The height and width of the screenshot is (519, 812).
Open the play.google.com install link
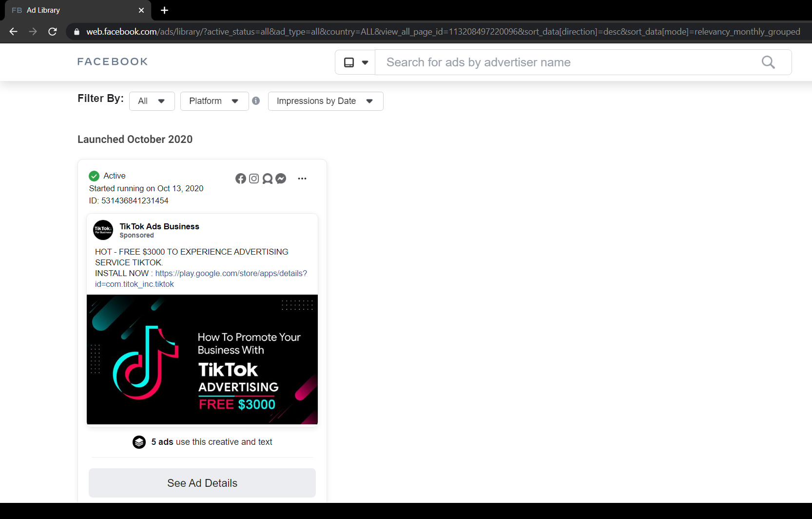[x=201, y=279]
